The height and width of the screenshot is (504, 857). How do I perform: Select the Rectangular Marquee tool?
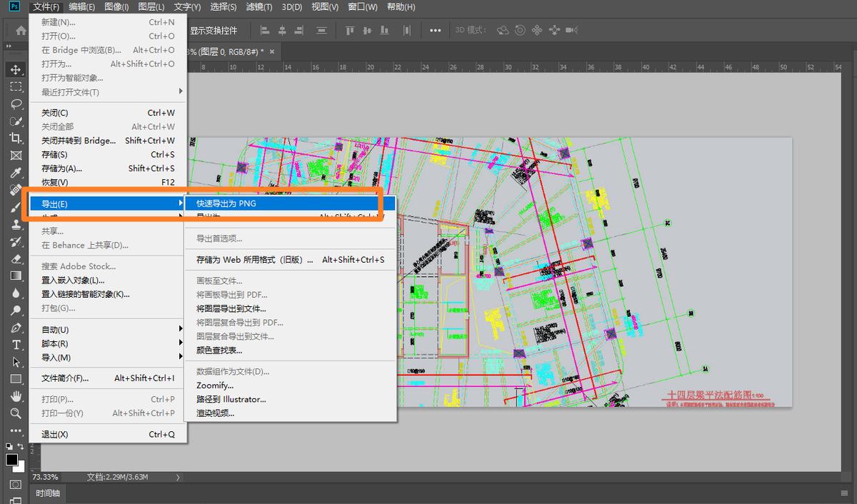pos(16,86)
